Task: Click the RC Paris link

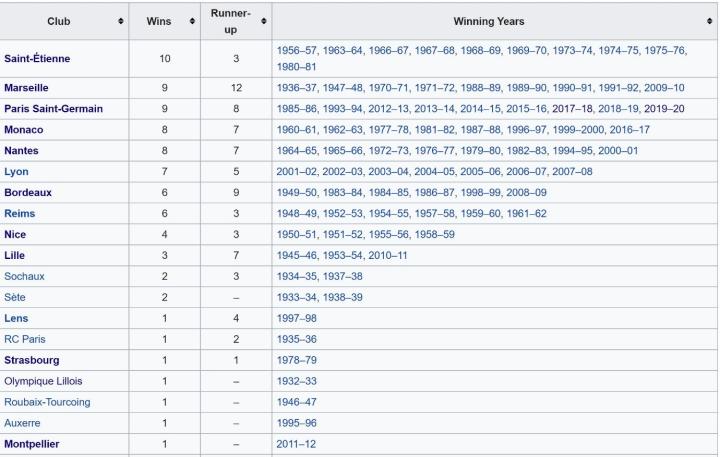Action: click(25, 339)
